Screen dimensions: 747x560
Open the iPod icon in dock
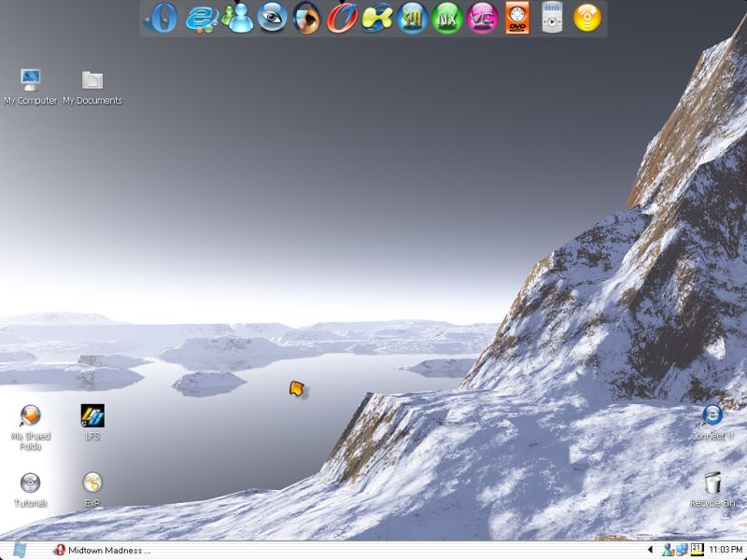[552, 18]
